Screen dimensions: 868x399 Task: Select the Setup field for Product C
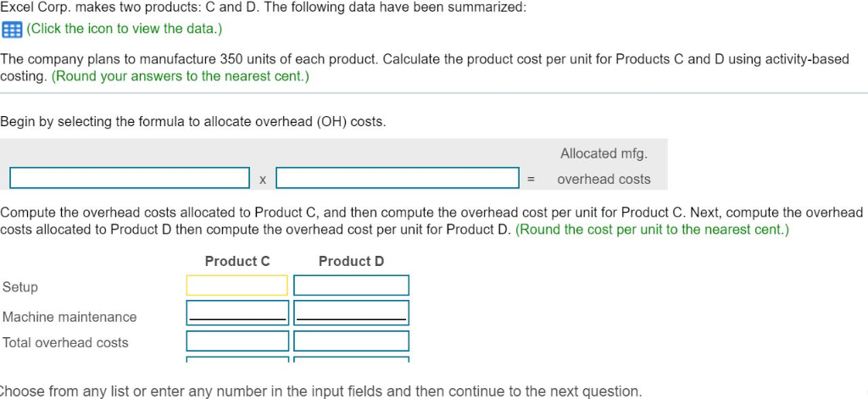[237, 285]
